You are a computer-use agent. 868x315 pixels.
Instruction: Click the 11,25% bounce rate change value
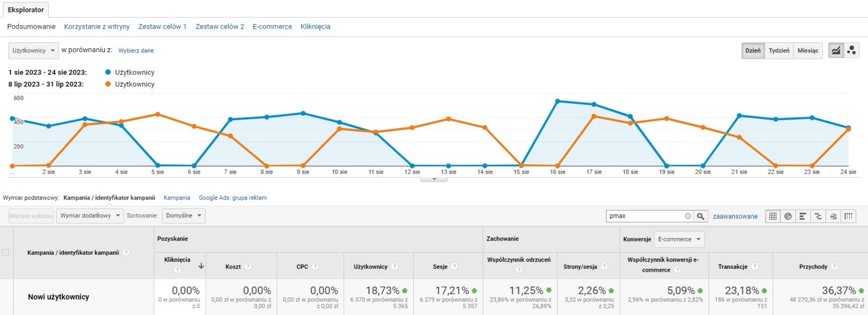click(x=526, y=290)
